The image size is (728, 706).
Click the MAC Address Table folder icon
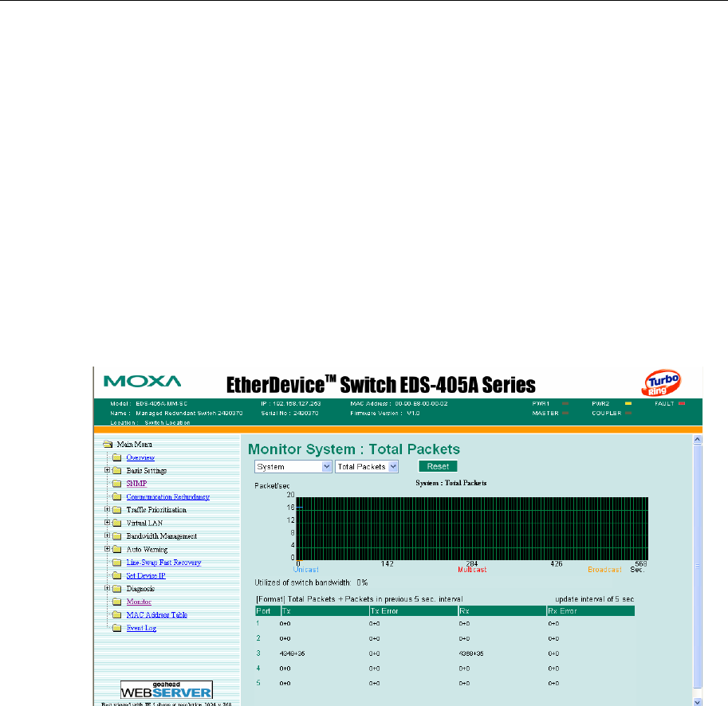click(117, 615)
